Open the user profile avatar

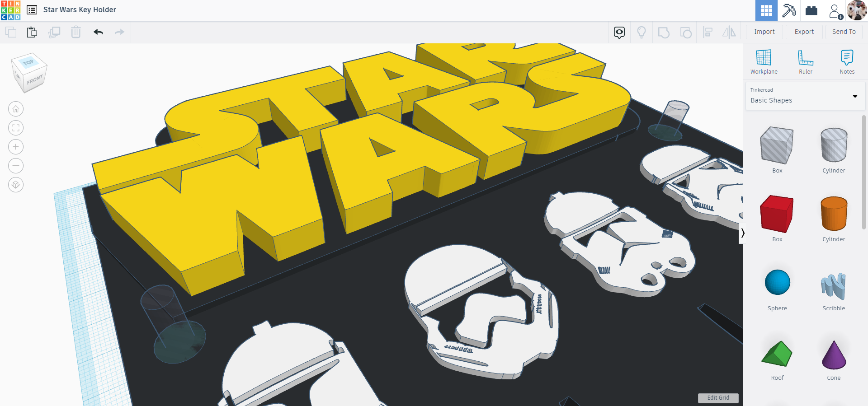coord(857,10)
